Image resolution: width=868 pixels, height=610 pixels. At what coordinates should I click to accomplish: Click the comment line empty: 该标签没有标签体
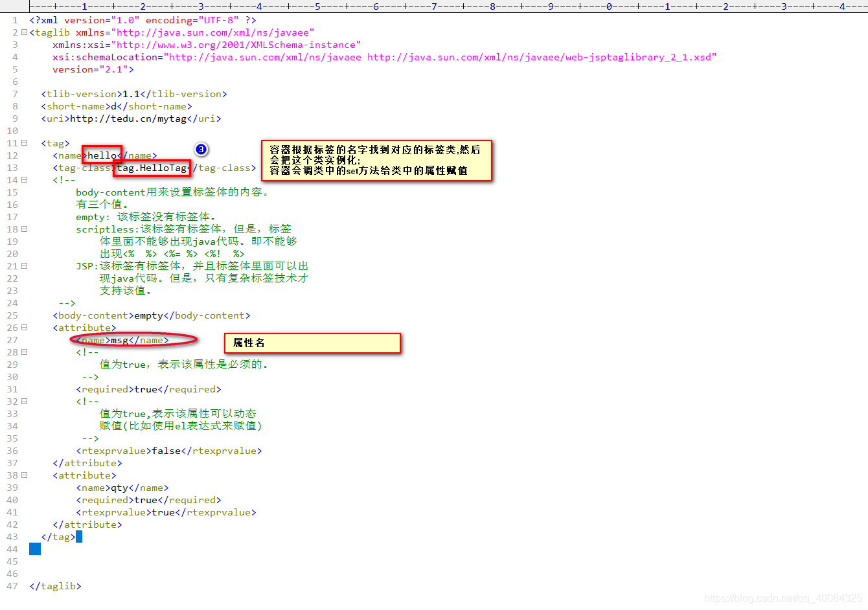point(146,217)
